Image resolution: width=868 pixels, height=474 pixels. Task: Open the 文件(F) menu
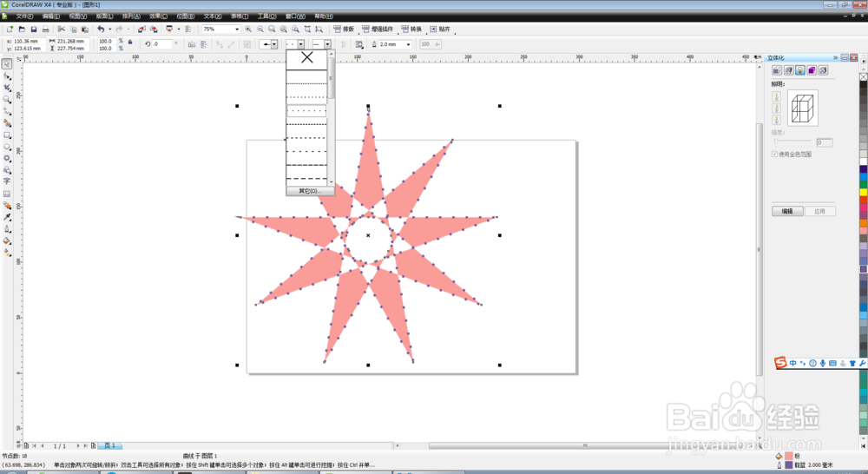24,16
